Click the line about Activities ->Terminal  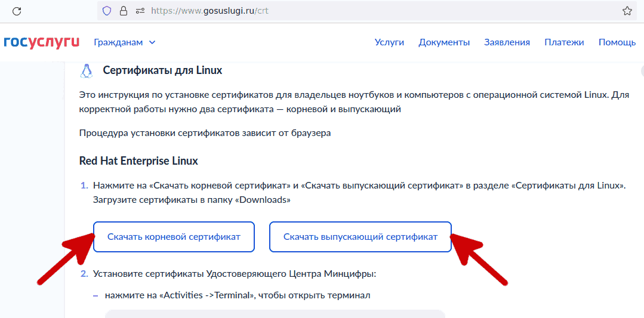click(238, 295)
